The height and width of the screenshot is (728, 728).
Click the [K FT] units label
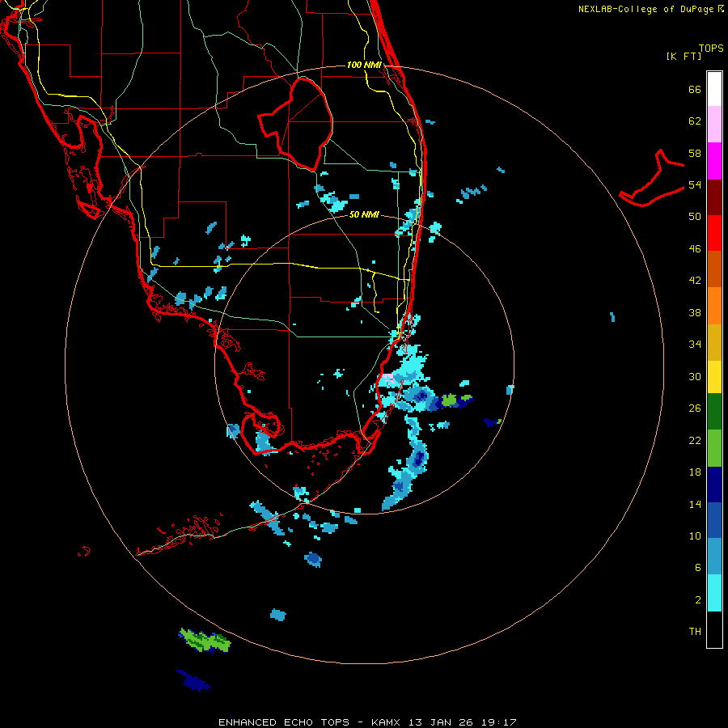point(684,56)
